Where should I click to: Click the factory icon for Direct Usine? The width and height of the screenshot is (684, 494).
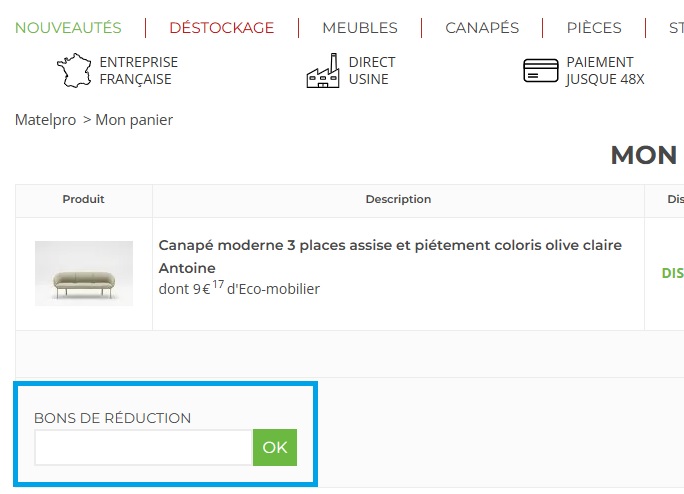click(x=323, y=71)
